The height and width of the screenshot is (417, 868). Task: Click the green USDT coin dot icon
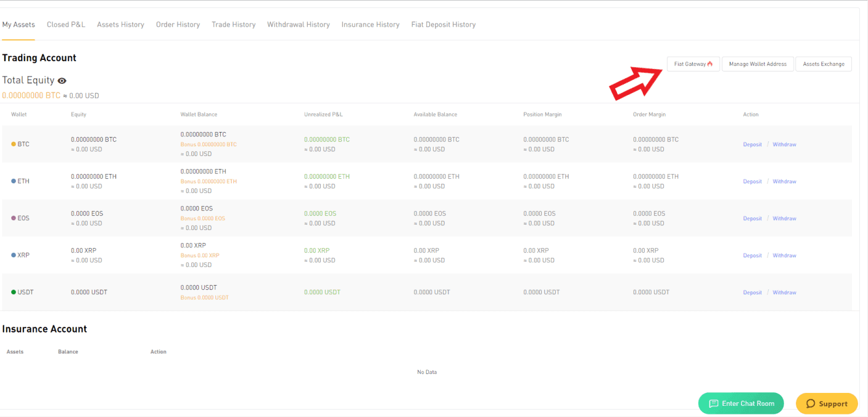click(x=14, y=292)
